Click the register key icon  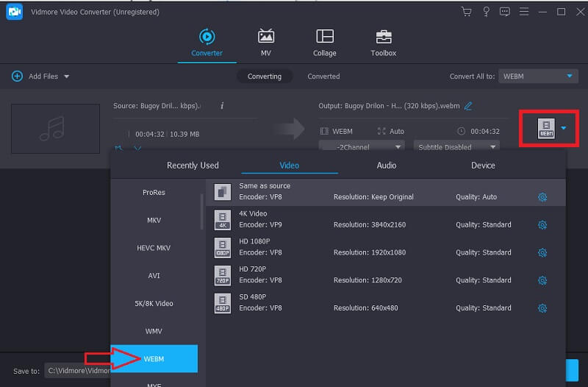click(x=486, y=12)
